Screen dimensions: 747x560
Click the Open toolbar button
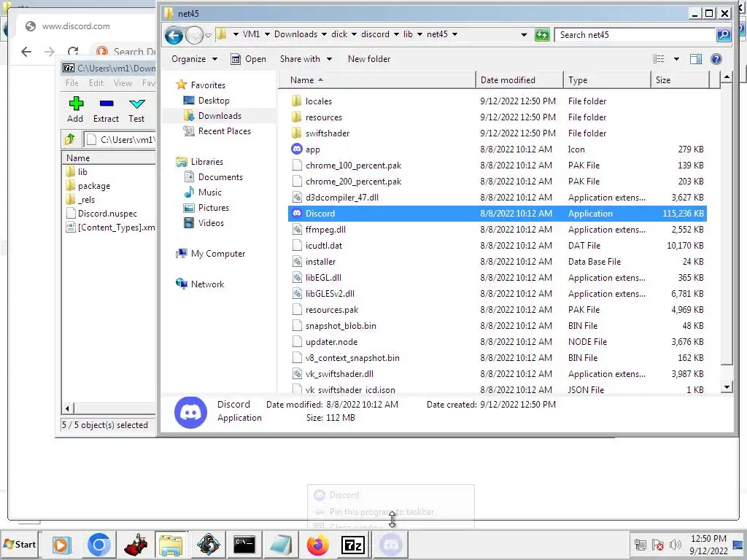click(248, 59)
